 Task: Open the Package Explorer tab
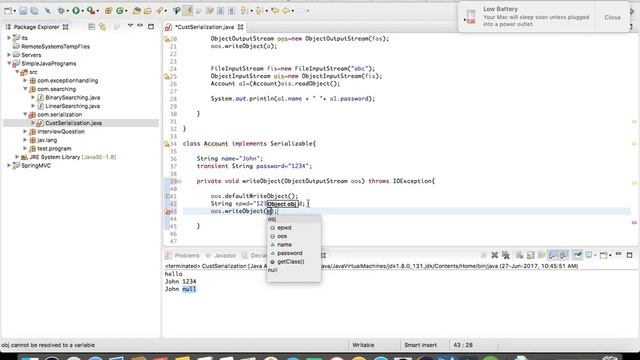click(37, 27)
